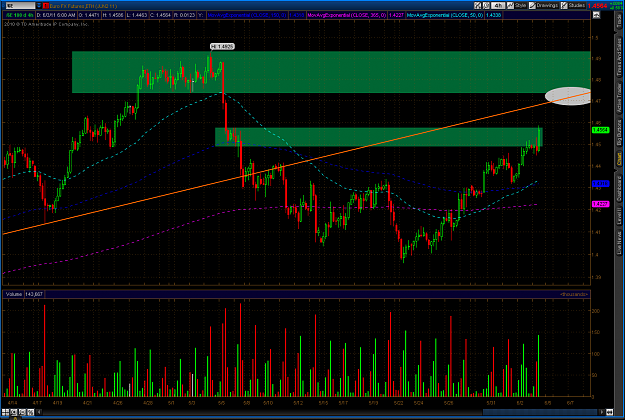Open the Dashboard sidebar tab

pos(619,189)
